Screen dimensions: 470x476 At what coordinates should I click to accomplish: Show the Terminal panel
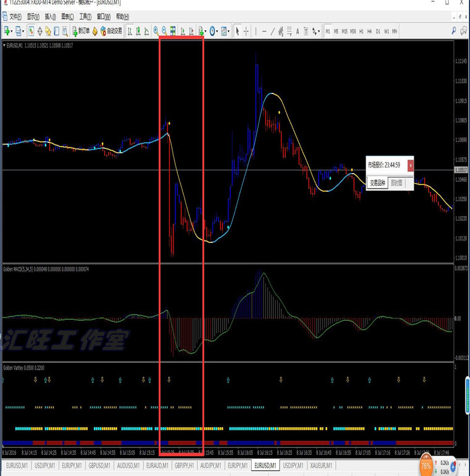[56, 31]
